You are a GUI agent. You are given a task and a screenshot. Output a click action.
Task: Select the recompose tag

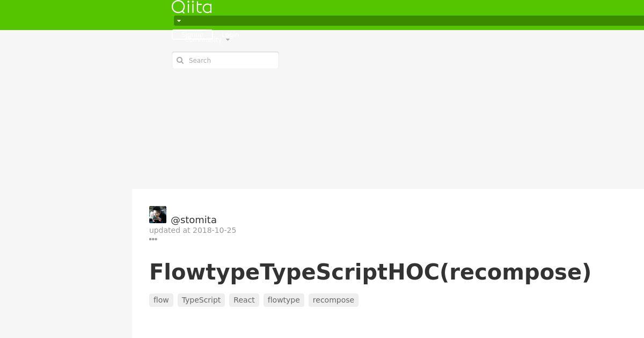click(333, 300)
